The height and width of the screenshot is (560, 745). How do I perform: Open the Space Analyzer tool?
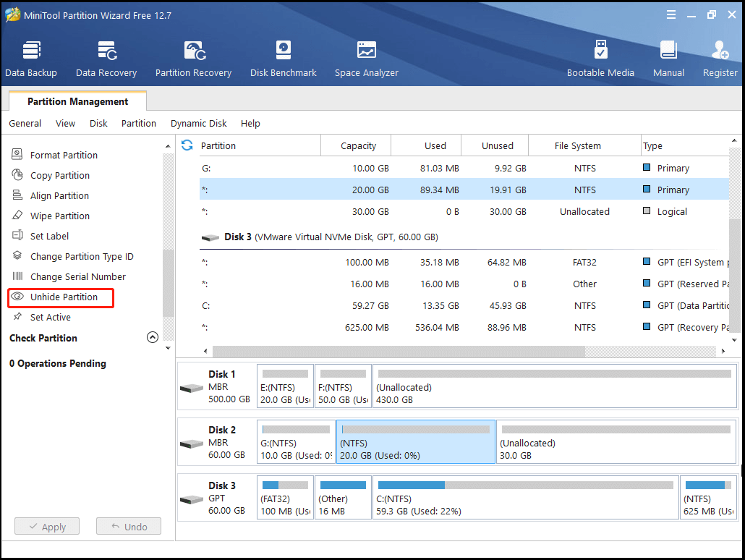pos(366,59)
